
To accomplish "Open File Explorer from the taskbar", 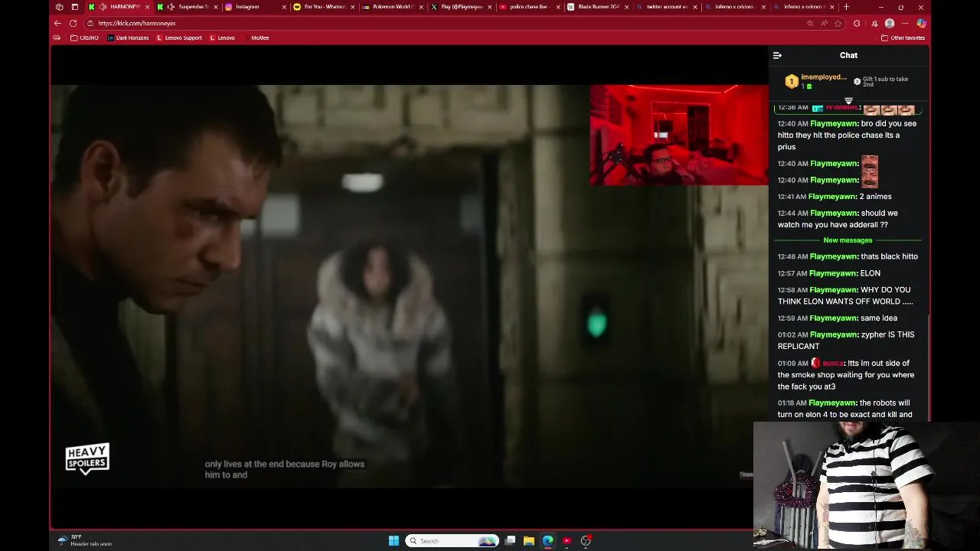I will coord(529,540).
